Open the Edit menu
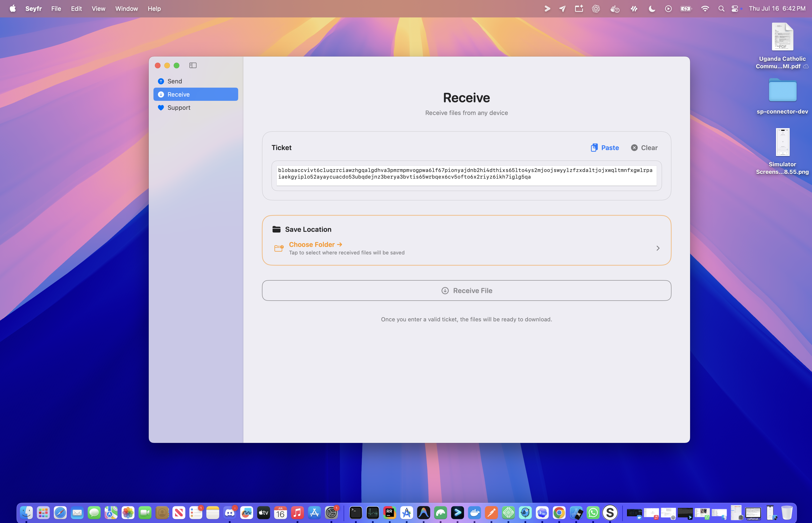812x523 pixels. click(x=76, y=8)
